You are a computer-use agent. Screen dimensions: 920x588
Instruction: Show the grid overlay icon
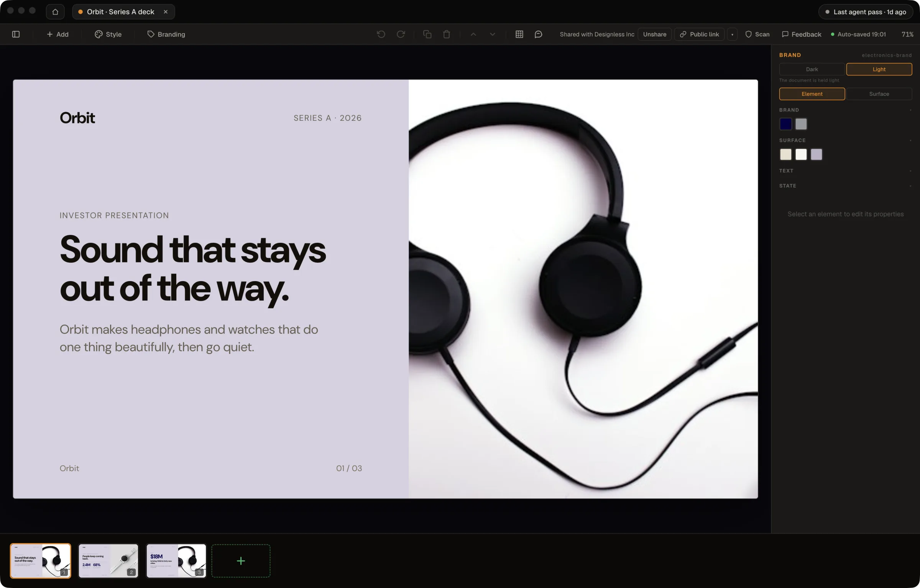pyautogui.click(x=519, y=34)
